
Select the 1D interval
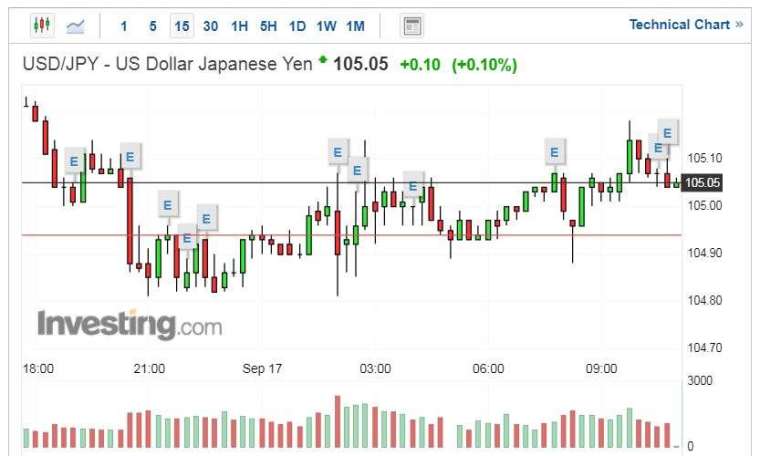pos(297,26)
